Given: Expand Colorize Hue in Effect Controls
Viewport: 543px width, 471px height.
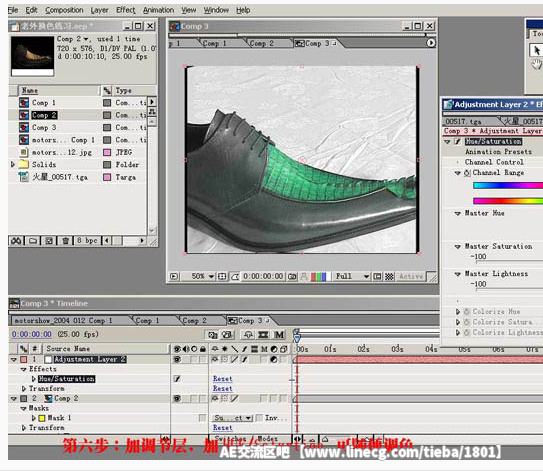Looking at the screenshot, I should (x=458, y=312).
